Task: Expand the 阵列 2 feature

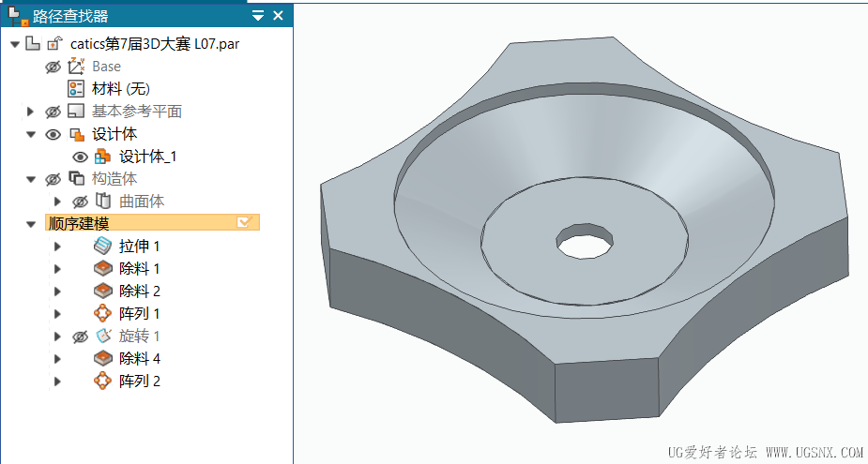Action: pos(57,382)
